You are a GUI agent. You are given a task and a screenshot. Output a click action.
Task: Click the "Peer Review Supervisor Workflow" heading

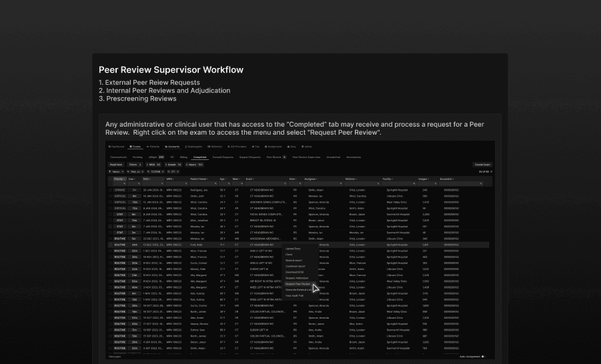(171, 70)
